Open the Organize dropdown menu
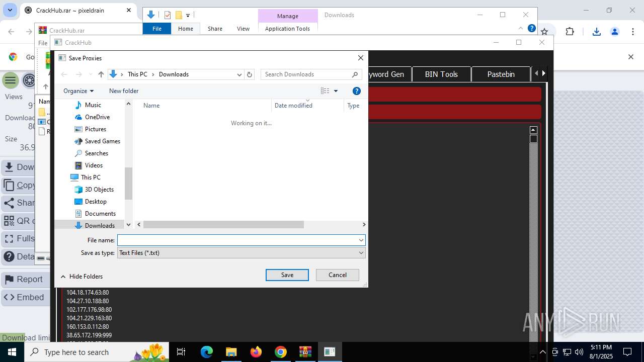 click(78, 91)
